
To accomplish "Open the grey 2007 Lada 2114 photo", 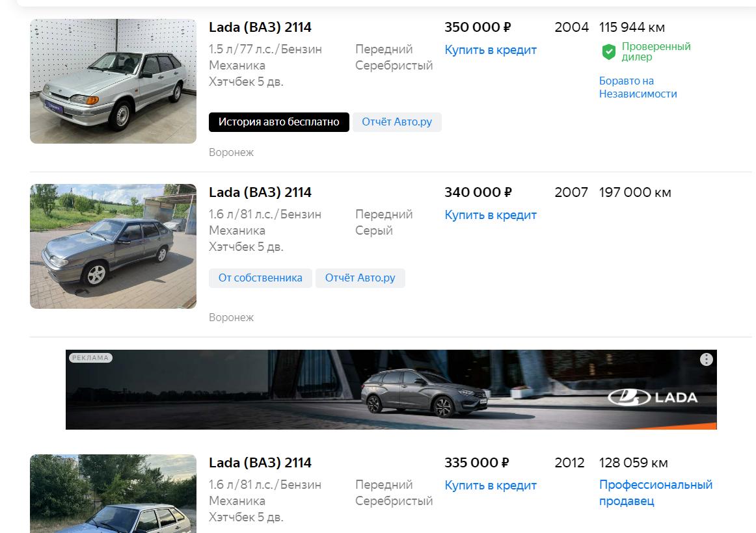I will pyautogui.click(x=113, y=246).
